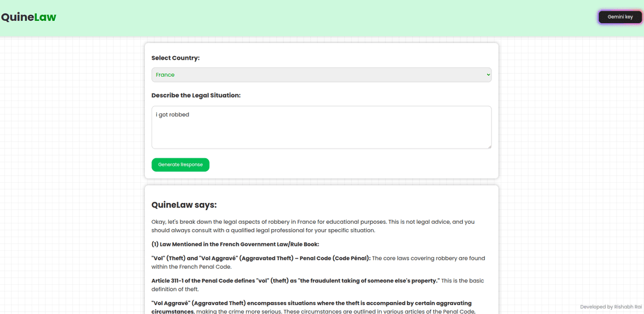Expand the Select Country dropdown
The height and width of the screenshot is (314, 644).
point(321,75)
